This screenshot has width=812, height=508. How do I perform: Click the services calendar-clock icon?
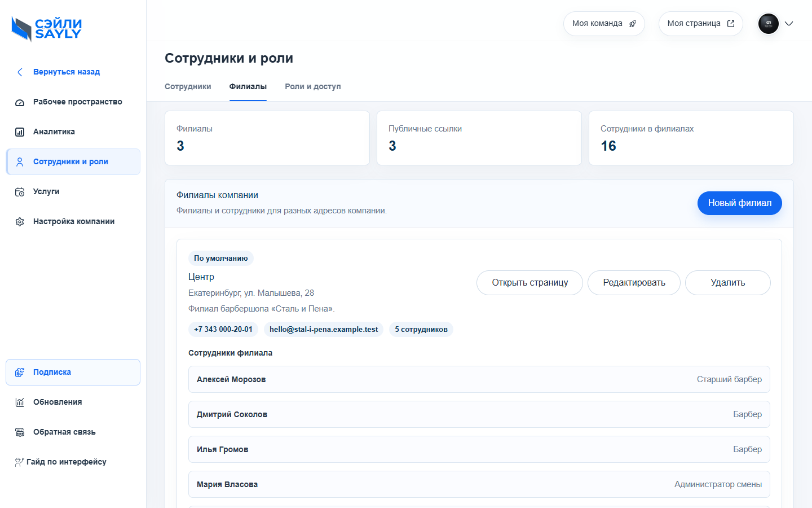[x=20, y=192]
